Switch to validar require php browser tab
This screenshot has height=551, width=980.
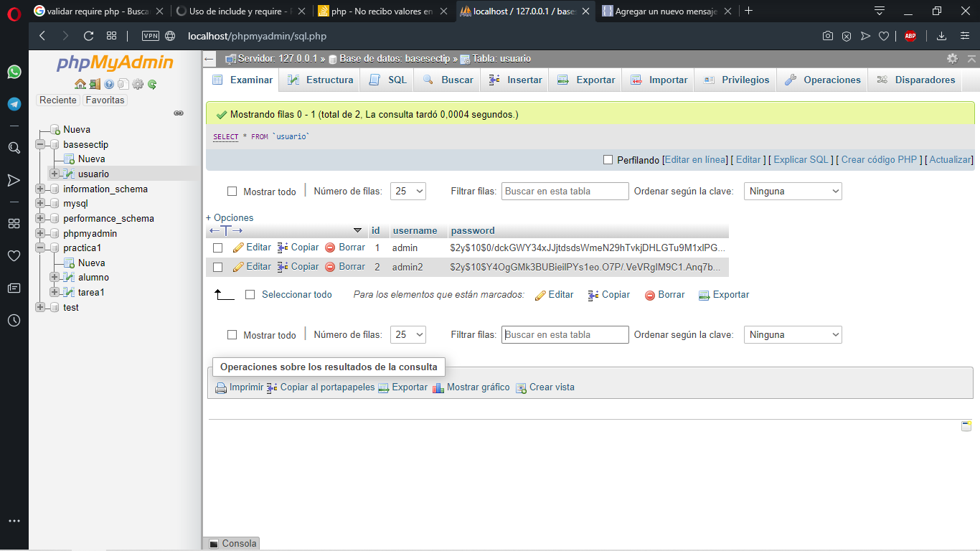pyautogui.click(x=99, y=11)
